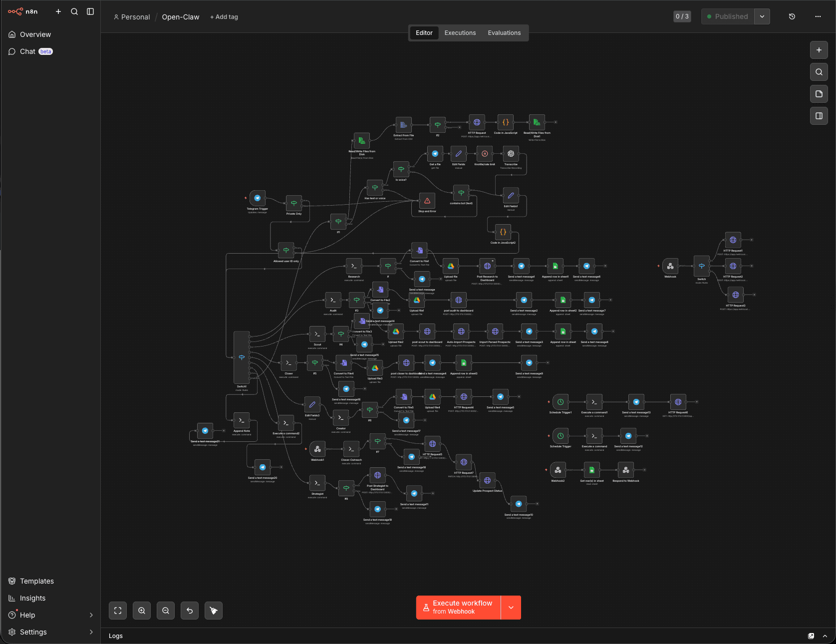This screenshot has width=836, height=644.
Task: Open the global search in the header
Action: (74, 11)
